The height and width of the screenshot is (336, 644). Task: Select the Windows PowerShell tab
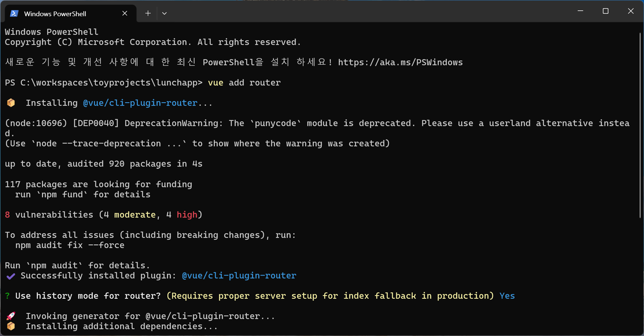70,14
